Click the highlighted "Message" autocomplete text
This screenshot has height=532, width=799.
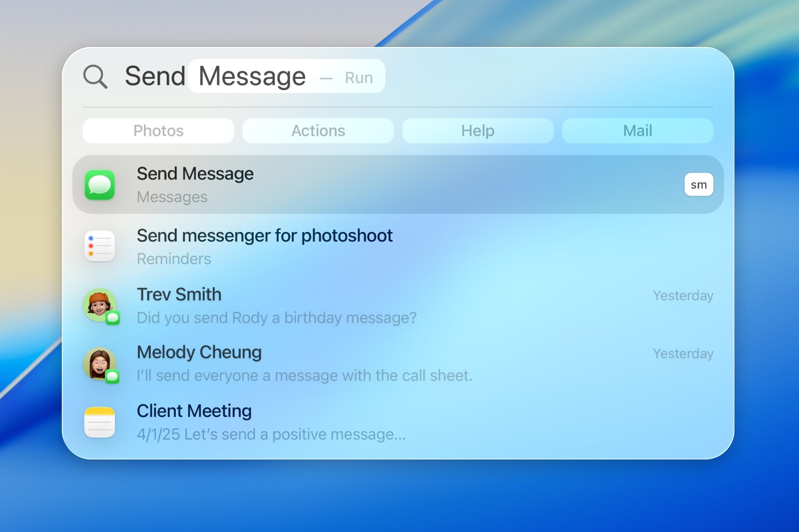click(252, 76)
